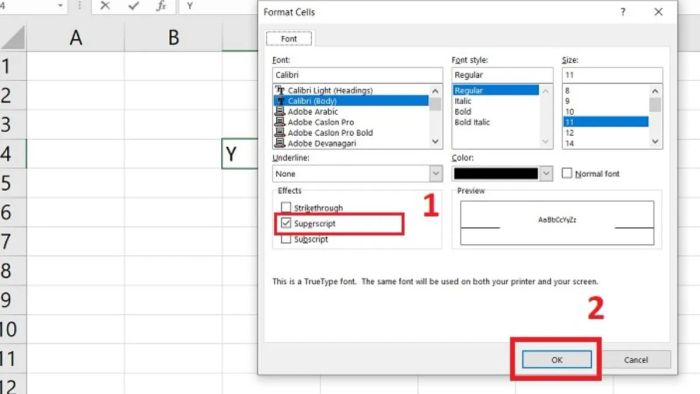Expand the Color dropdown arrow
This screenshot has width=700, height=394.
546,174
